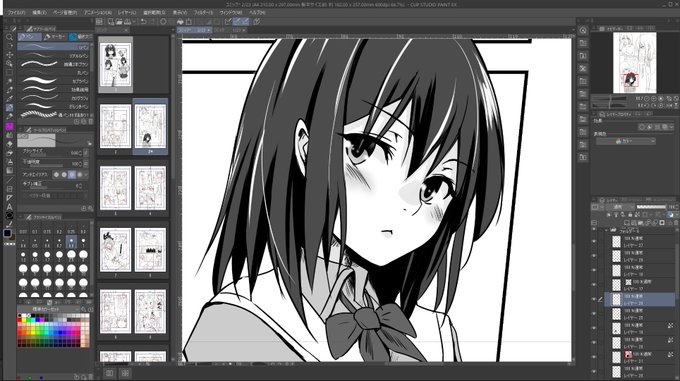
Task: Open the ブラシサイズ dynamics button
Action: (x=86, y=153)
